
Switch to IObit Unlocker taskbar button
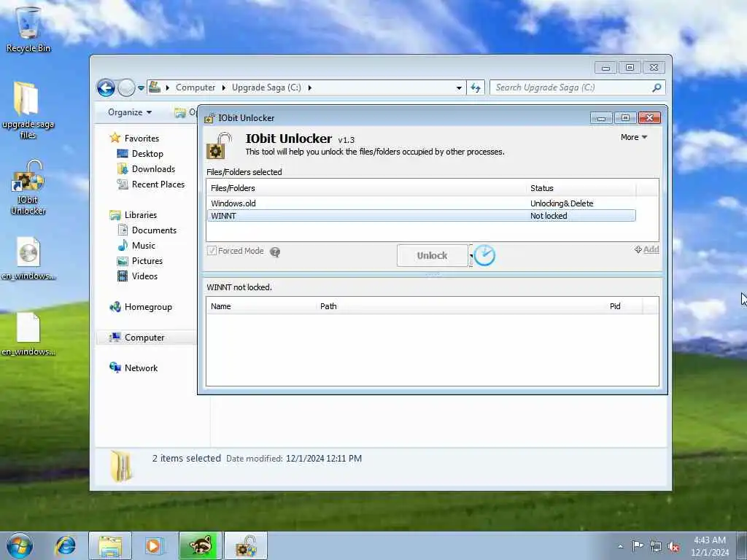click(245, 545)
